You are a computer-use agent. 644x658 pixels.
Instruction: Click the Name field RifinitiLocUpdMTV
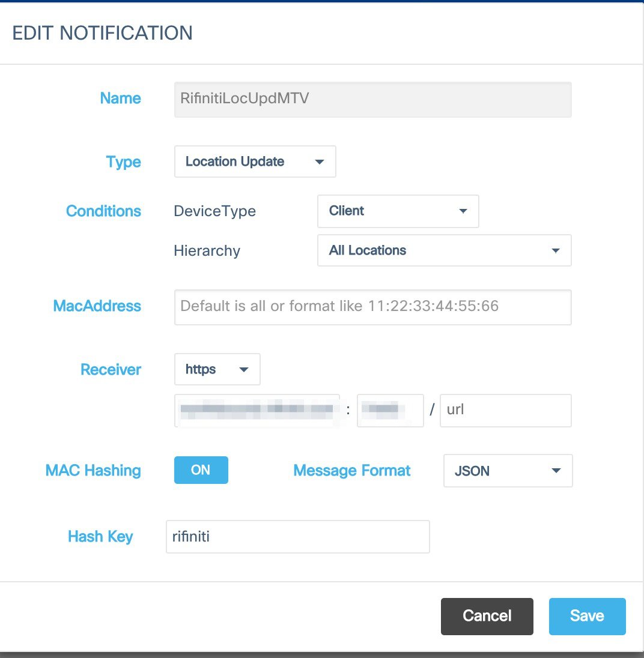(x=372, y=99)
